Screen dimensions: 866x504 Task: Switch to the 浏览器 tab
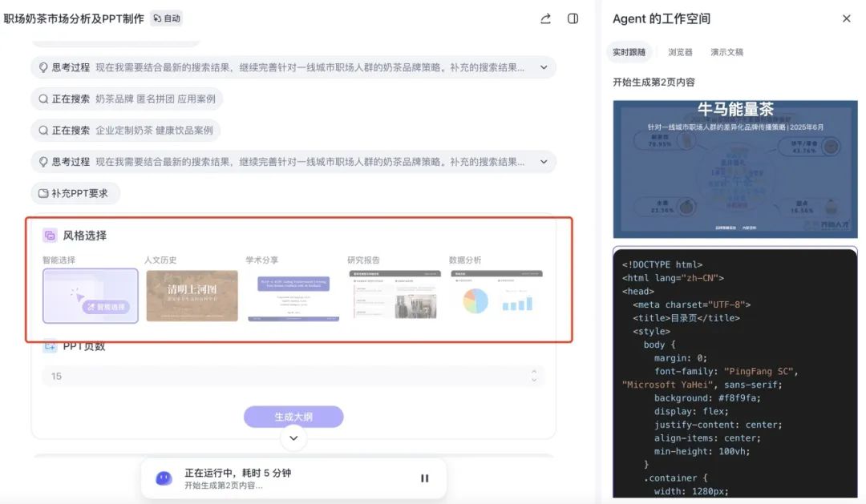[680, 52]
